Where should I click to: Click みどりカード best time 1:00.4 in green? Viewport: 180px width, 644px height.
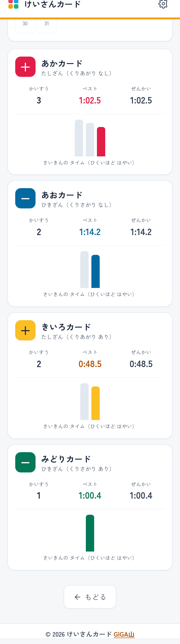(90, 495)
